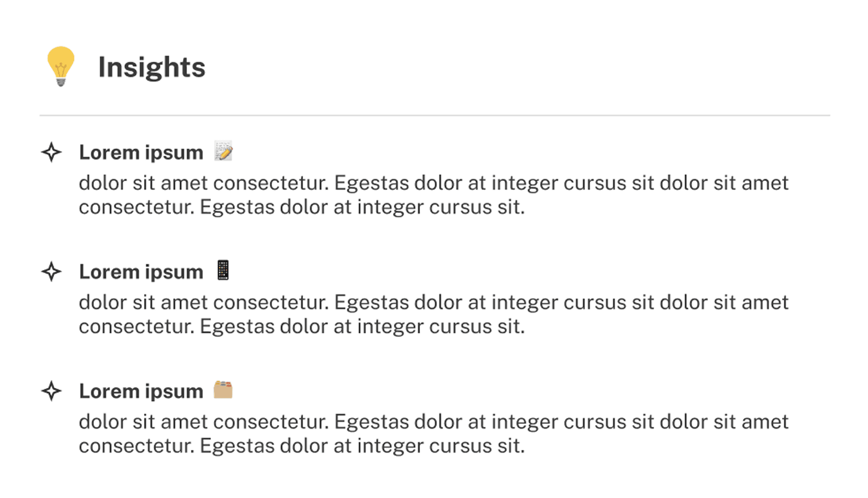Click second line of the second insight description
This screenshot has height=498, width=868.
click(x=302, y=326)
